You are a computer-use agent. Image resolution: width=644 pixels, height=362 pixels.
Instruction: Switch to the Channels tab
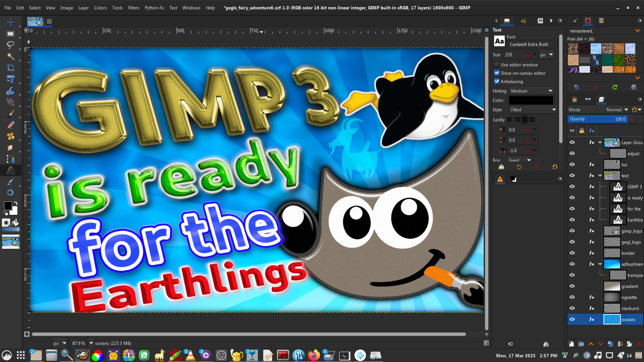[x=575, y=100]
